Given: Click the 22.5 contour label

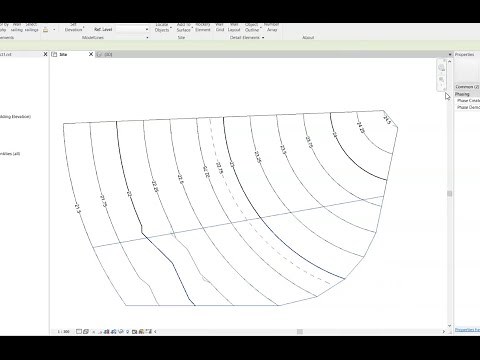Looking at the screenshot, I should tap(180, 179).
